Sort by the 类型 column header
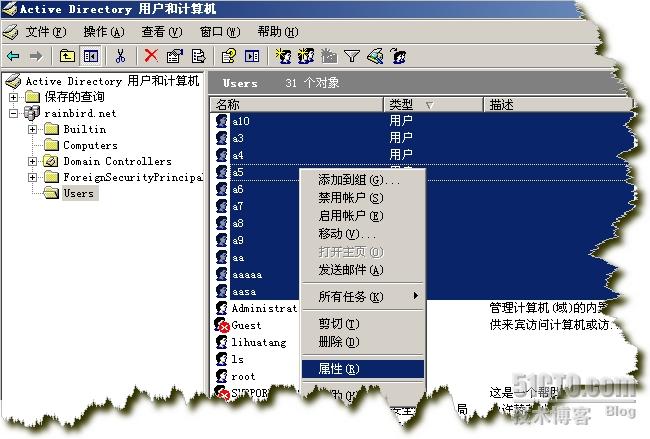Viewport: 650px width, 439px height. (433, 104)
